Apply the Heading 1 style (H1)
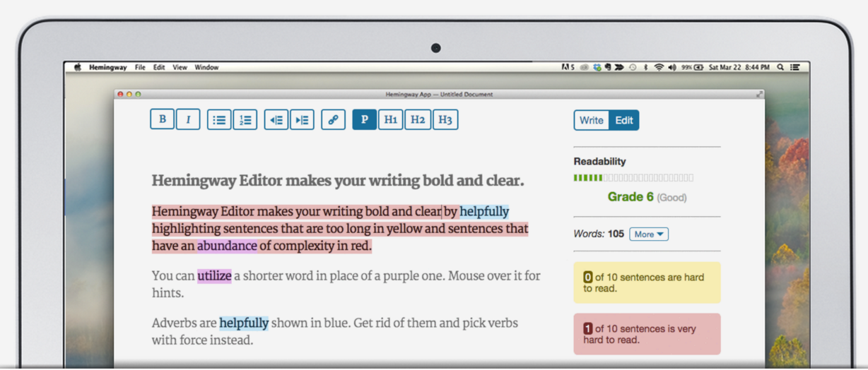Screen dimensions: 868x370 tap(390, 119)
